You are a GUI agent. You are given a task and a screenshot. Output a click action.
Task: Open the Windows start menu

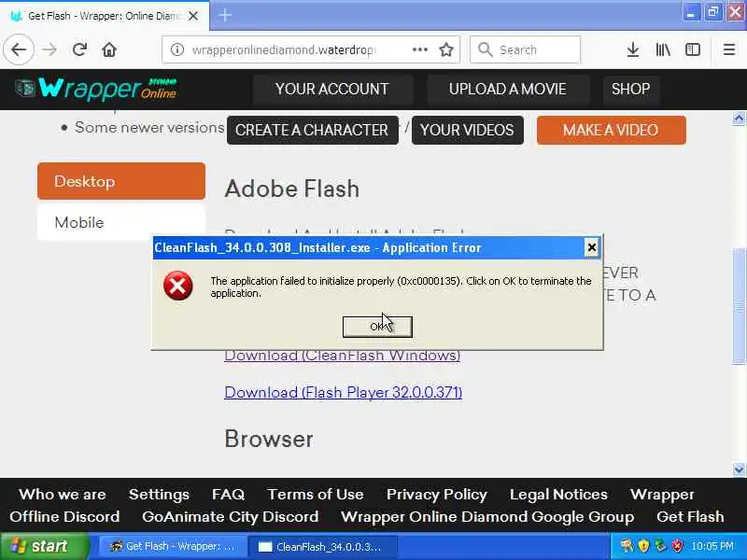(44, 546)
